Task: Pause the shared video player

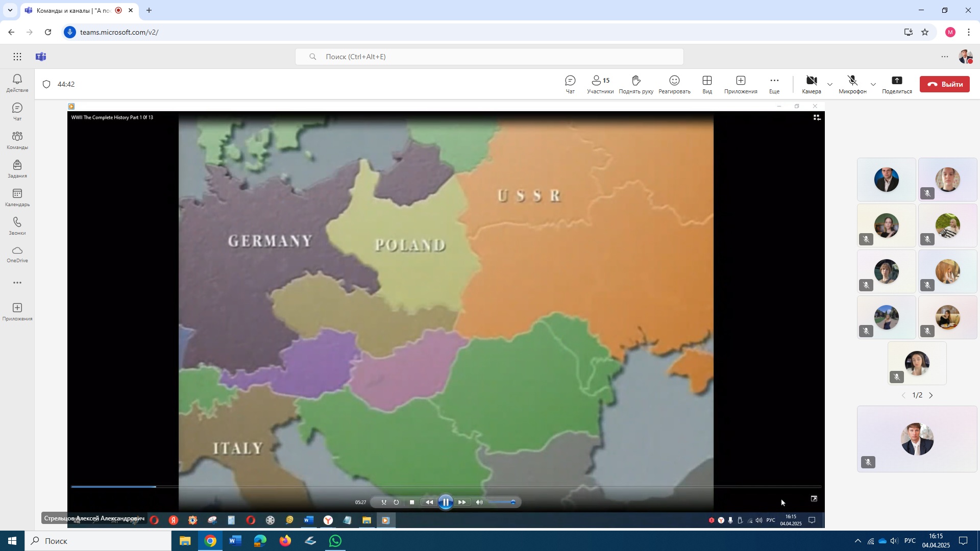Action: 446,502
